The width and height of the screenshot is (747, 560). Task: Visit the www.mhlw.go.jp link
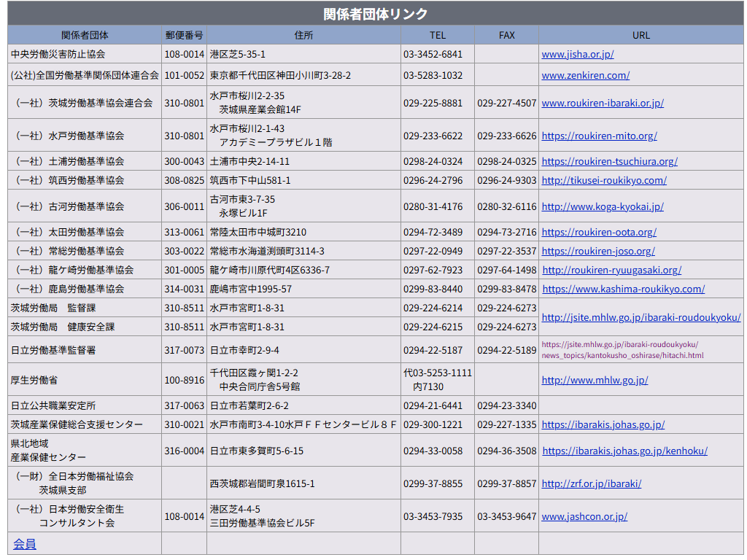[595, 380]
